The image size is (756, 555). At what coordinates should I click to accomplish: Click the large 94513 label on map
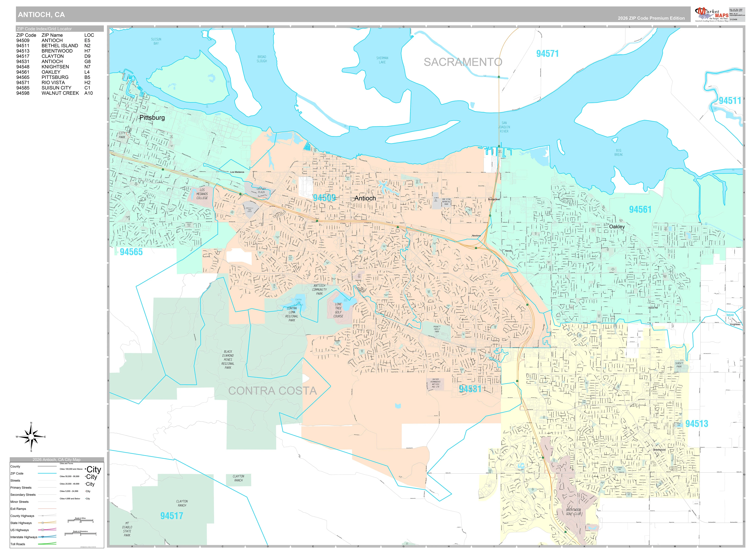tap(696, 424)
